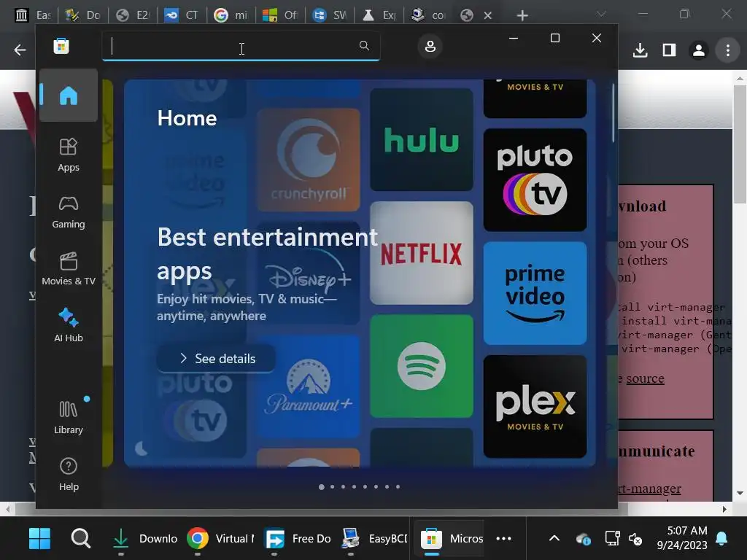This screenshot has width=747, height=560.
Task: Show taskbar overflow ellipsis
Action: (x=503, y=539)
